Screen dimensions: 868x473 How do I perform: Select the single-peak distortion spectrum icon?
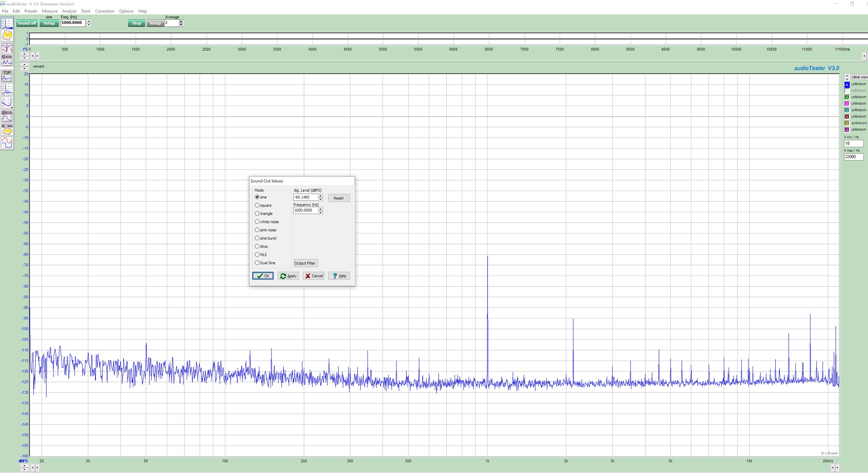tap(7, 89)
